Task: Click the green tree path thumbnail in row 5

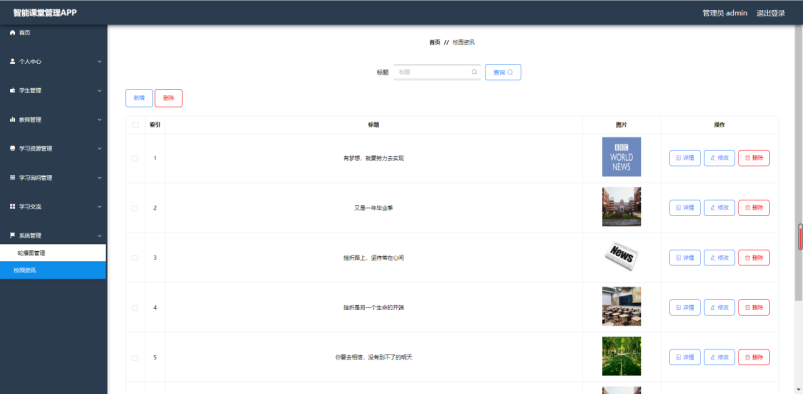Action: pos(621,356)
